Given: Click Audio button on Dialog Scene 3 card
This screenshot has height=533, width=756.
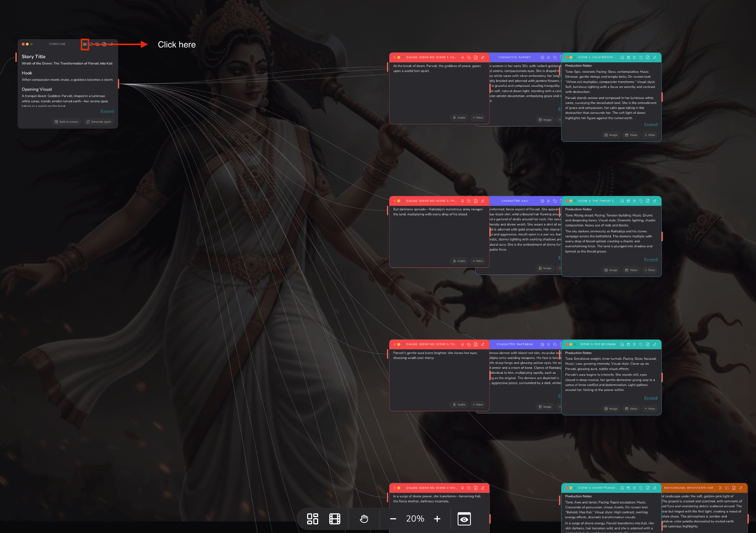Looking at the screenshot, I should (x=459, y=404).
